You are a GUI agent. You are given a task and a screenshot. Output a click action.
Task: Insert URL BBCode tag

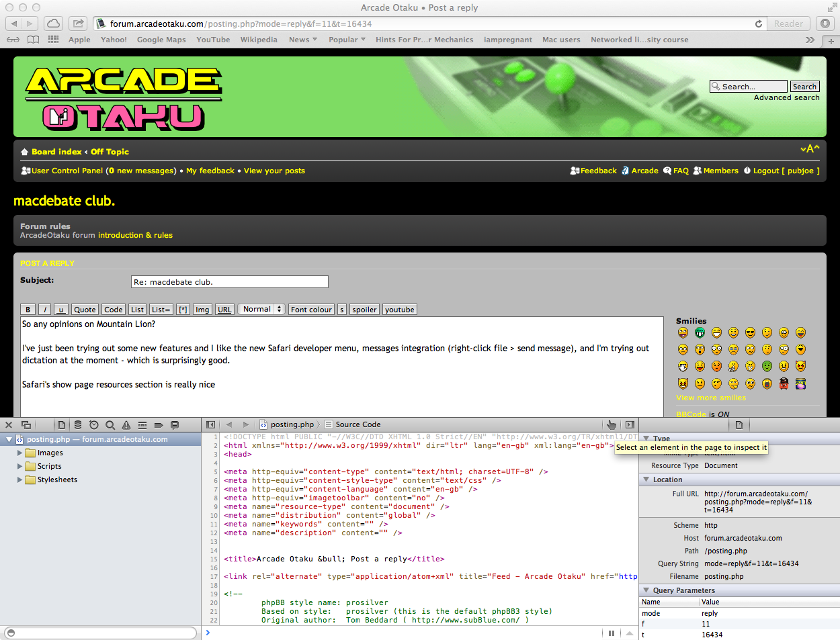(224, 310)
